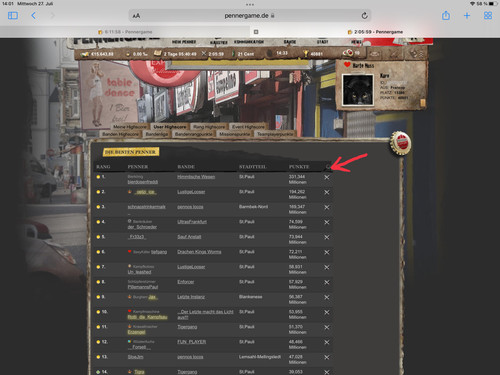Show the Safari tab overview grid

(x=488, y=15)
